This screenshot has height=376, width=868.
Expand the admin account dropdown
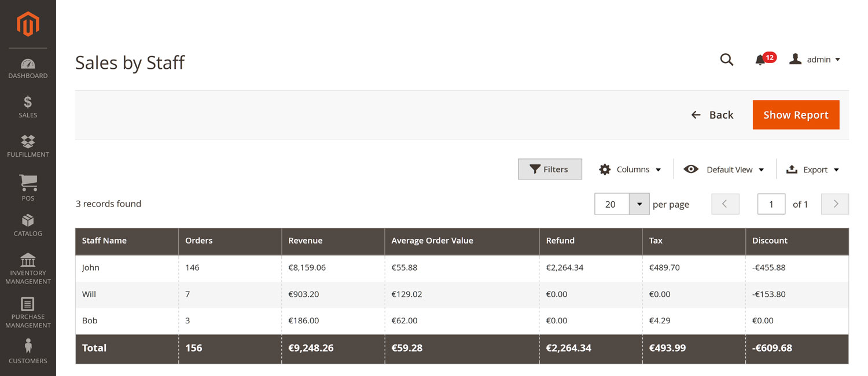tap(815, 60)
